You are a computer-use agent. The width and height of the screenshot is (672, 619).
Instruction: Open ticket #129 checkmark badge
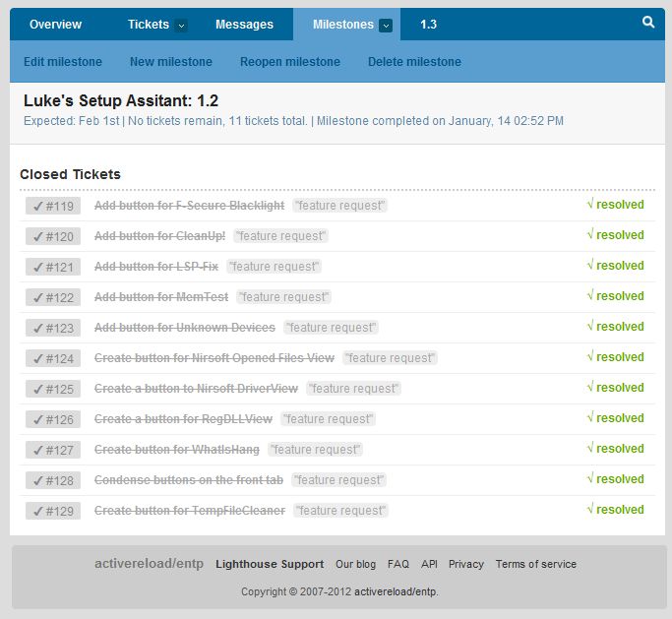pos(53,511)
